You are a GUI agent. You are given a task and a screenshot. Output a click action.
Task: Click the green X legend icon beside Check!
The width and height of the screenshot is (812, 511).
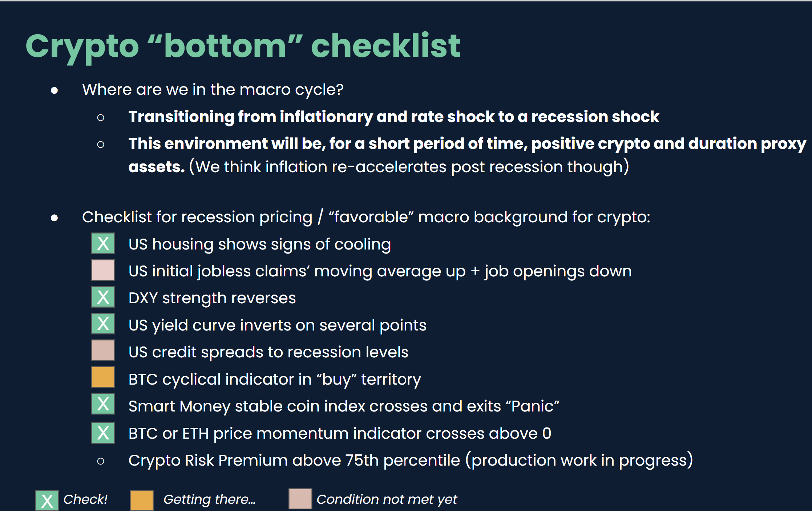point(47,500)
